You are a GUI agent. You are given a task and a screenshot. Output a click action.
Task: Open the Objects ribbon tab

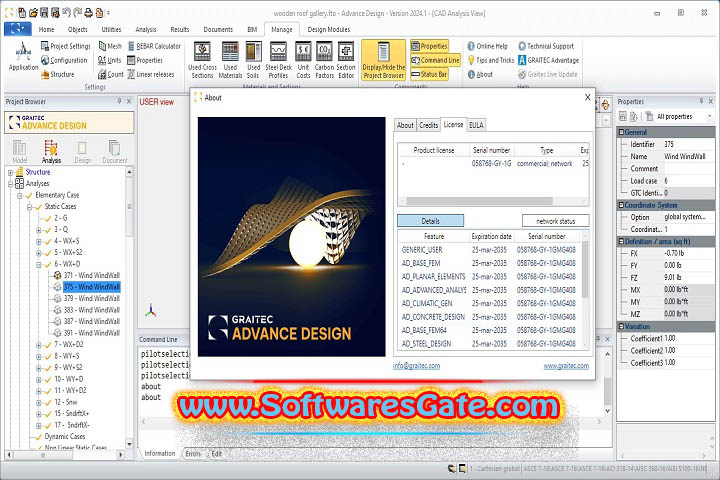[x=78, y=29]
